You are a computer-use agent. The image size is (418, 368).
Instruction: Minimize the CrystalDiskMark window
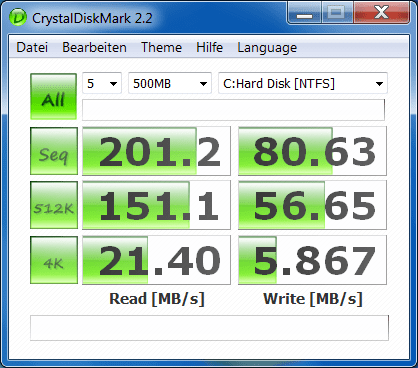(305, 13)
